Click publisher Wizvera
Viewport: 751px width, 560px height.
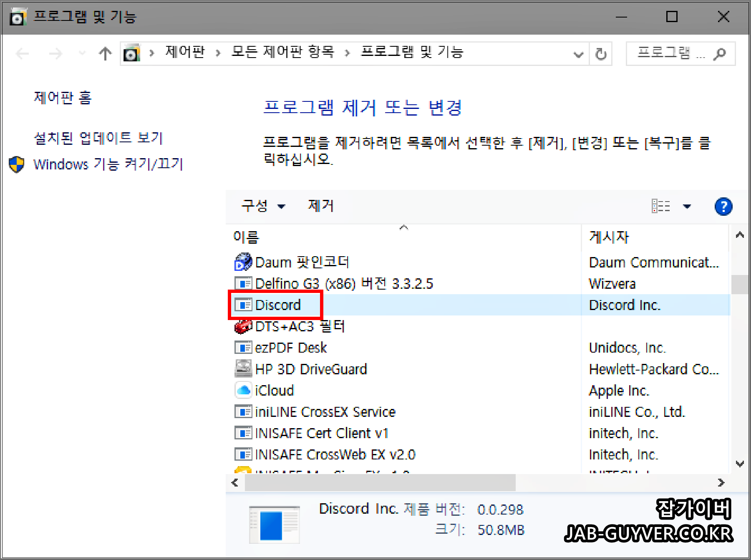pos(612,284)
